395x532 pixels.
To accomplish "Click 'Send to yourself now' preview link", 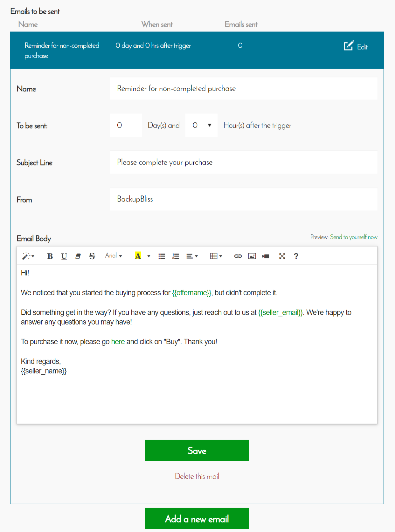I will pos(354,237).
